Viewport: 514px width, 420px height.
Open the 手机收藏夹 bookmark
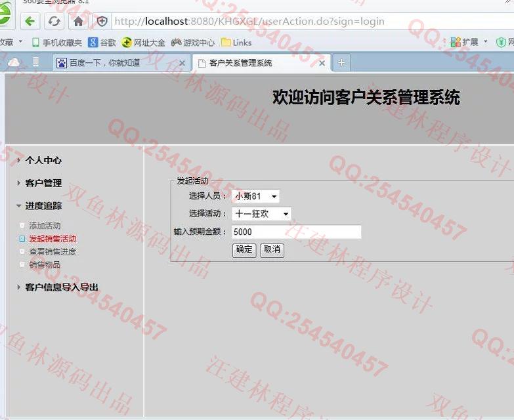click(56, 43)
